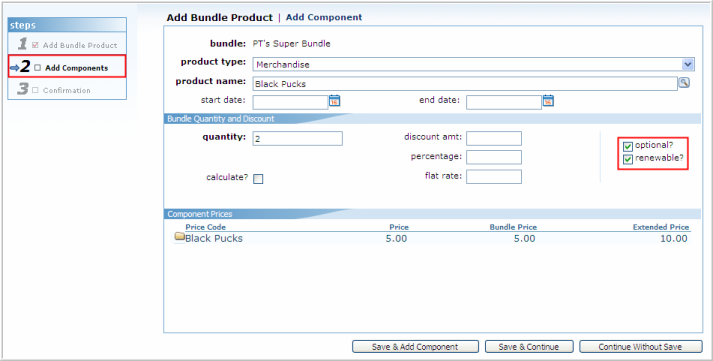Image resolution: width=713 pixels, height=361 pixels.
Task: Click Save & Add Component button
Action: [415, 347]
